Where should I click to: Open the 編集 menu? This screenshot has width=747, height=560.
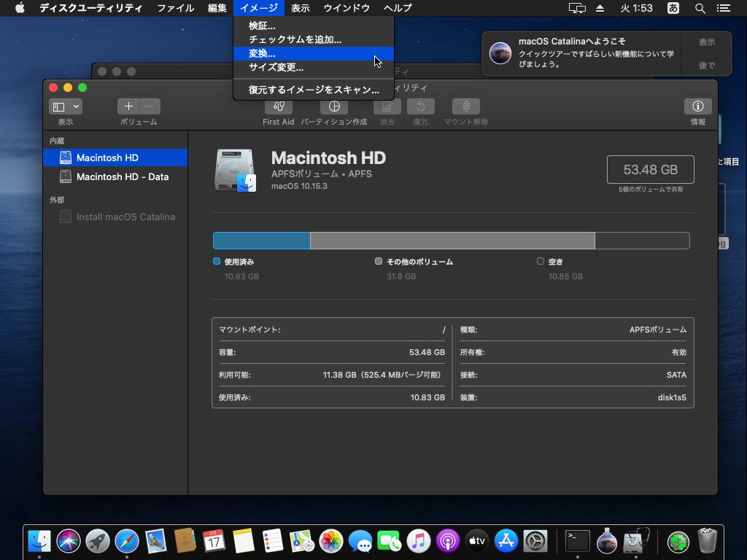click(217, 8)
